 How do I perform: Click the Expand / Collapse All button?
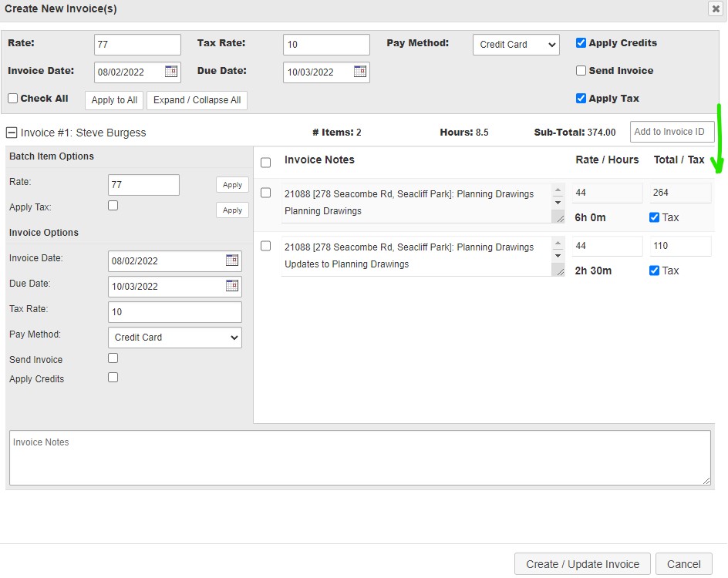pos(197,100)
